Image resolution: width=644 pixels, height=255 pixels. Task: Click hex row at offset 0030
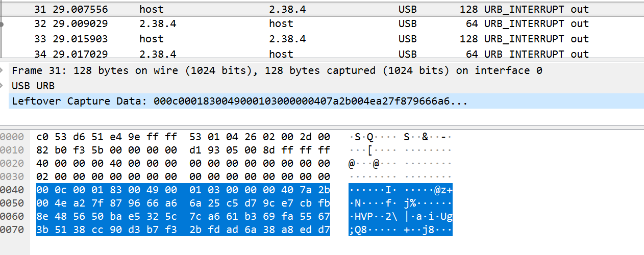coord(183,177)
